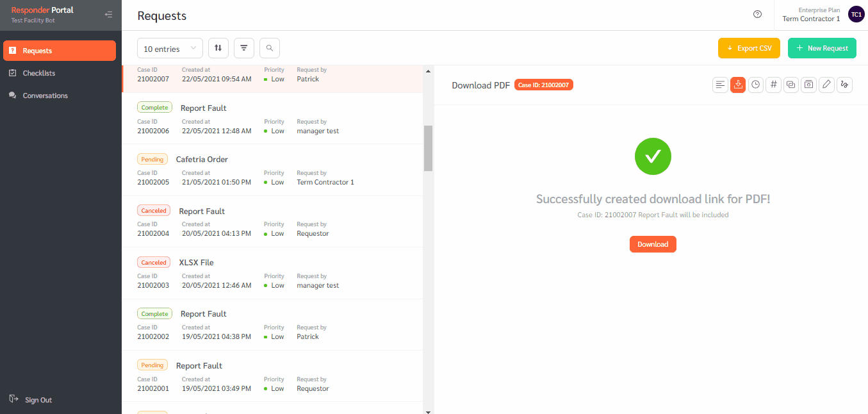
Task: Open the 10 entries dropdown
Action: pos(170,48)
